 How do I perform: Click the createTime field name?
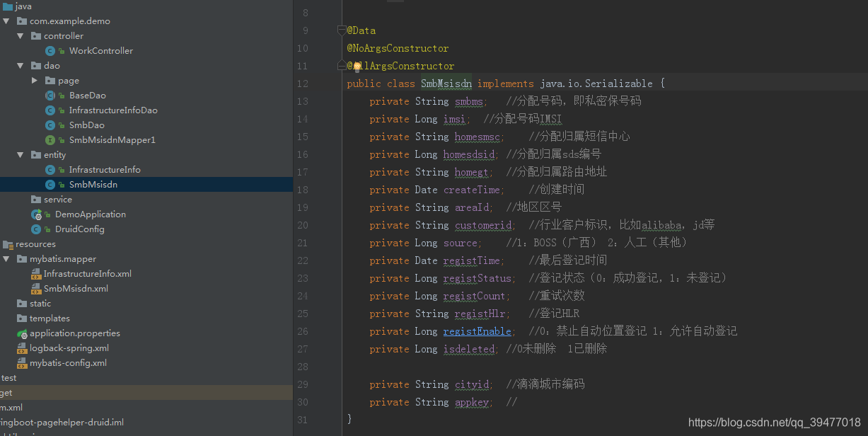(472, 190)
